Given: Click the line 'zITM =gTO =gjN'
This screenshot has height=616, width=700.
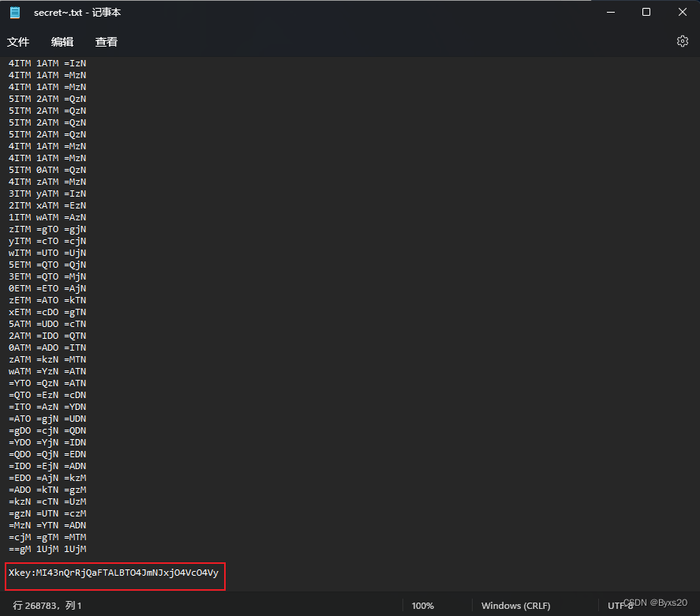Looking at the screenshot, I should click(47, 229).
